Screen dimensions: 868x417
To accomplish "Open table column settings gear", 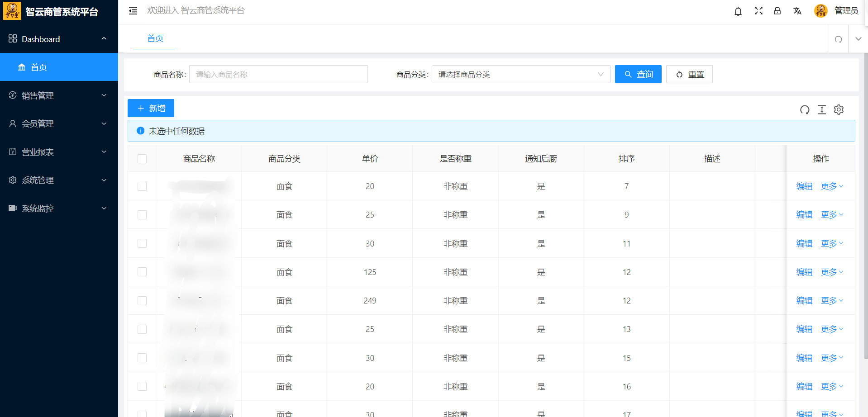I will (x=839, y=109).
